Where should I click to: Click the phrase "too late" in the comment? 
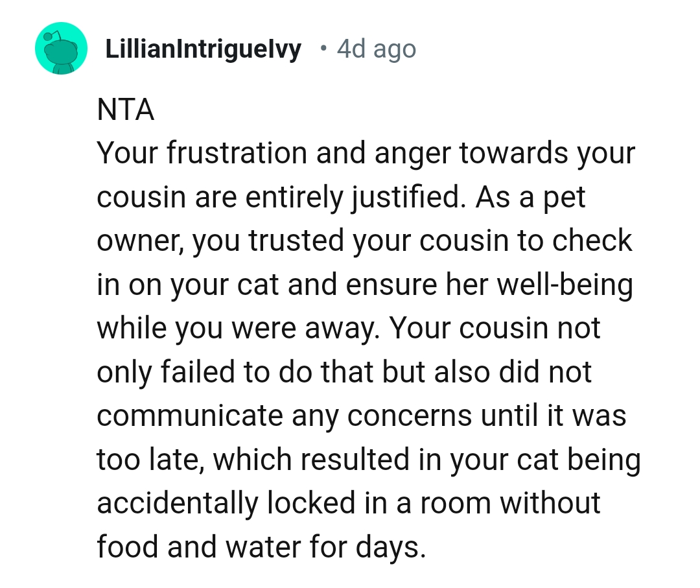pyautogui.click(x=149, y=460)
